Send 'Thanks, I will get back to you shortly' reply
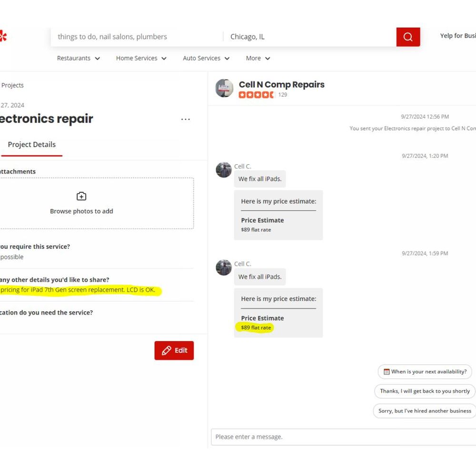Screen dimensions: 476x476 [x=425, y=391]
